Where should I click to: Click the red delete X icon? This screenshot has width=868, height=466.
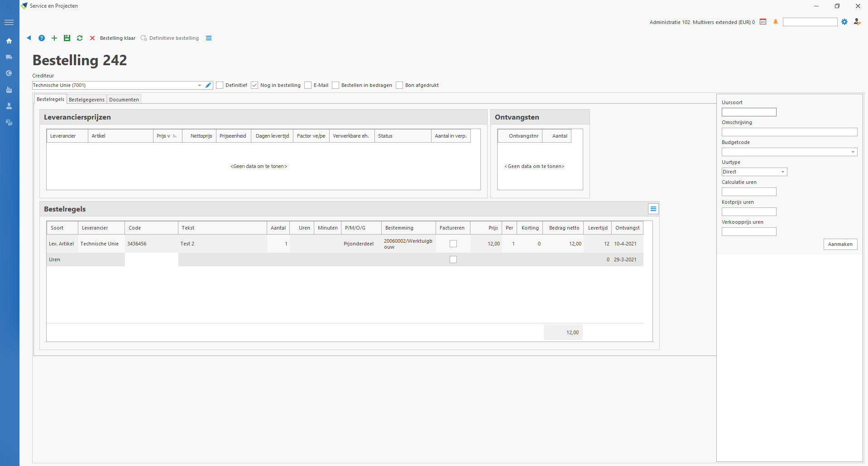(x=92, y=38)
